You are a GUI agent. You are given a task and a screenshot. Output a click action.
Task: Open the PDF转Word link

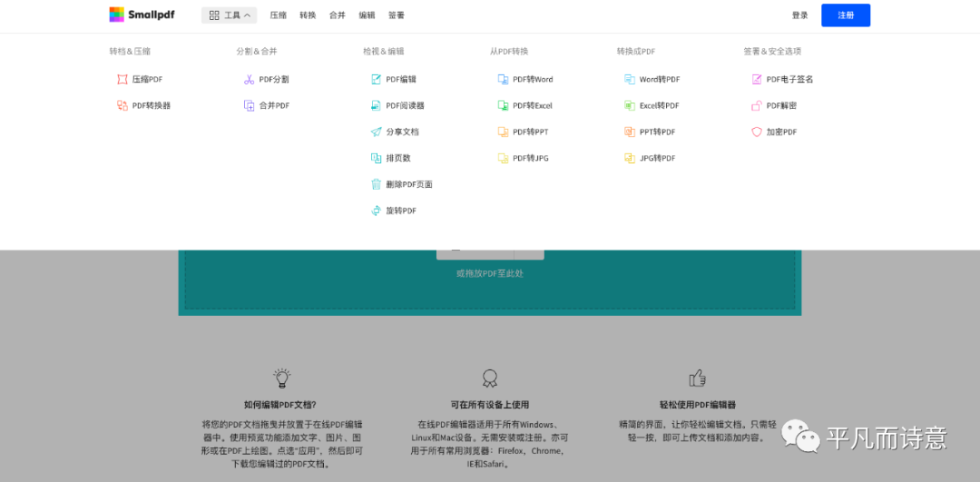pyautogui.click(x=532, y=80)
